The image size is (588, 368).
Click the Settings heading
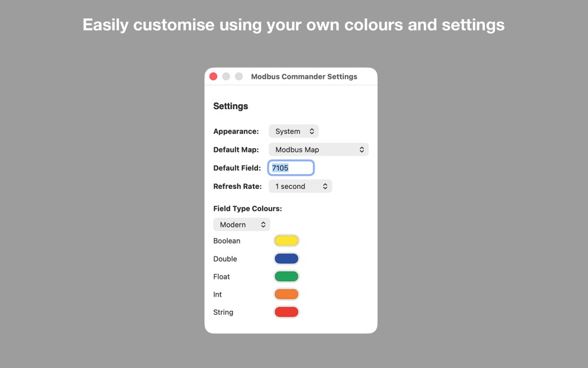pyautogui.click(x=230, y=106)
